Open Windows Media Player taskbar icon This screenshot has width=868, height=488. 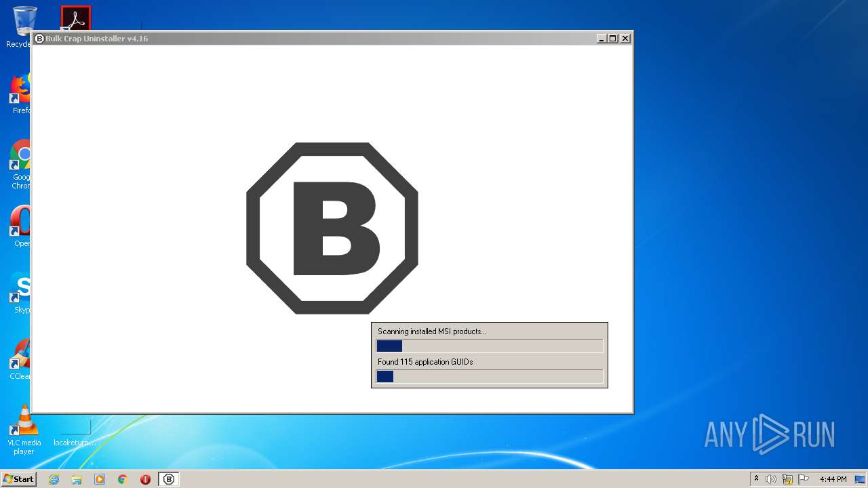[x=100, y=479]
